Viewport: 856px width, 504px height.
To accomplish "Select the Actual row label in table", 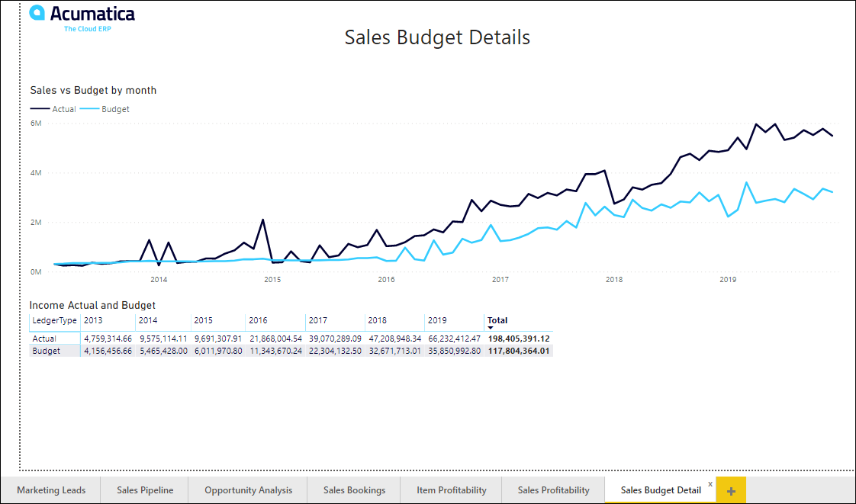I will [x=44, y=339].
